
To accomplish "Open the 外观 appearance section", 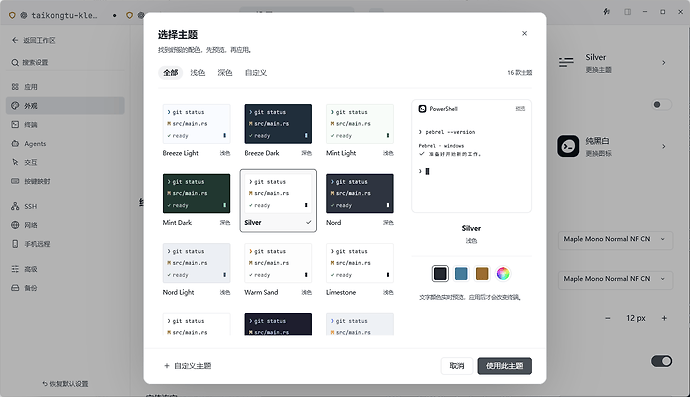I will (65, 106).
